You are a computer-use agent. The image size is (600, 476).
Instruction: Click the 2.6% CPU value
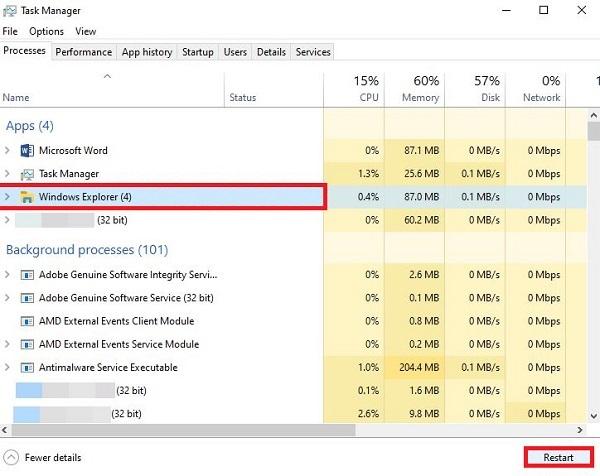tap(368, 414)
